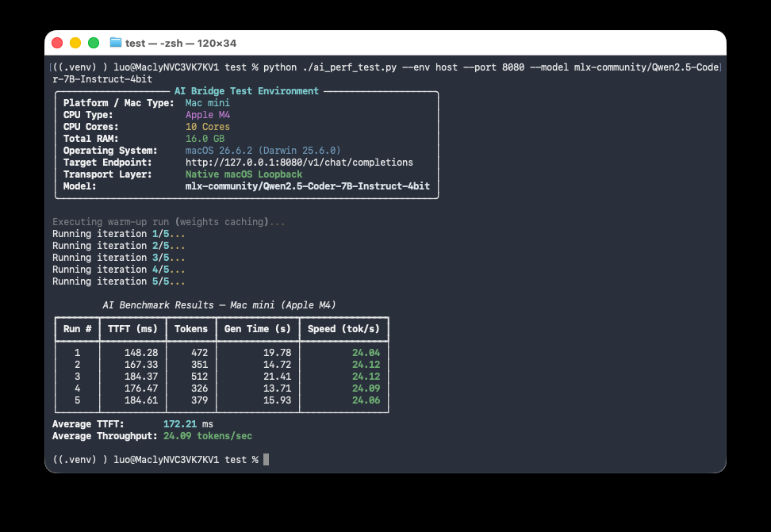Click the 'TTFT (ms)' column header
771x532 pixels.
[132, 329]
